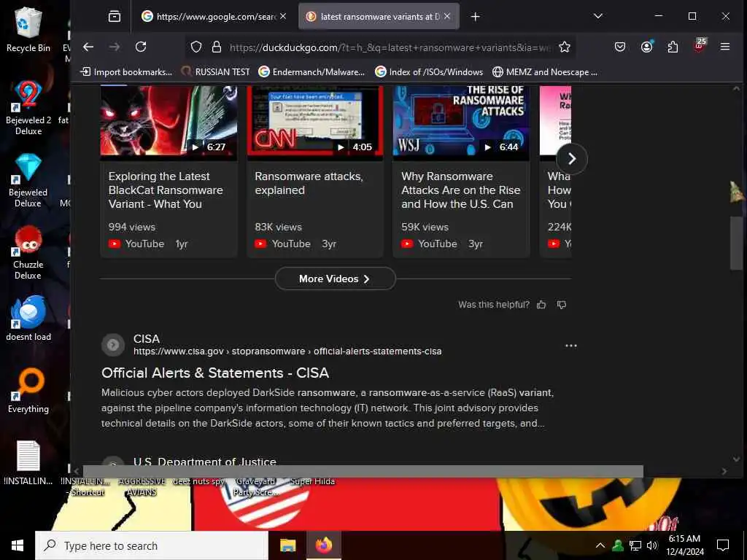Image resolution: width=747 pixels, height=560 pixels.
Task: Open Exploring the Latest BlackCat Ransomware title
Action: click(x=166, y=190)
